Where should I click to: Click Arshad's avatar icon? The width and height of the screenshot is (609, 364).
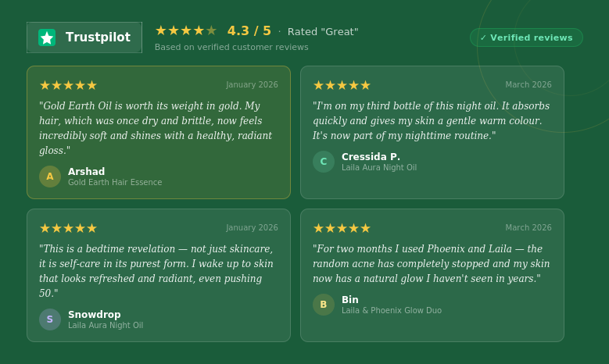click(x=50, y=177)
